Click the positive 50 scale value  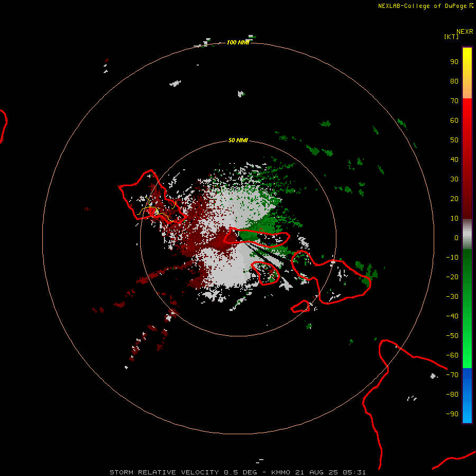(454, 140)
